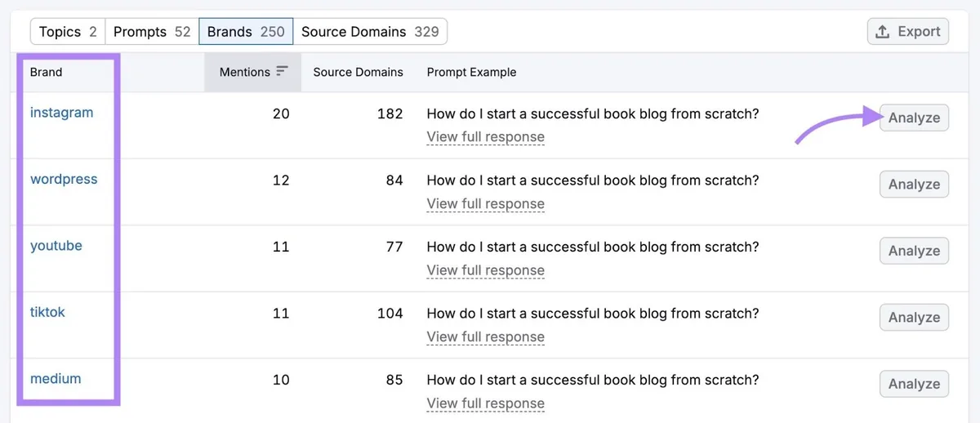Click medium mentions value 10
The height and width of the screenshot is (423, 980).
coord(281,380)
